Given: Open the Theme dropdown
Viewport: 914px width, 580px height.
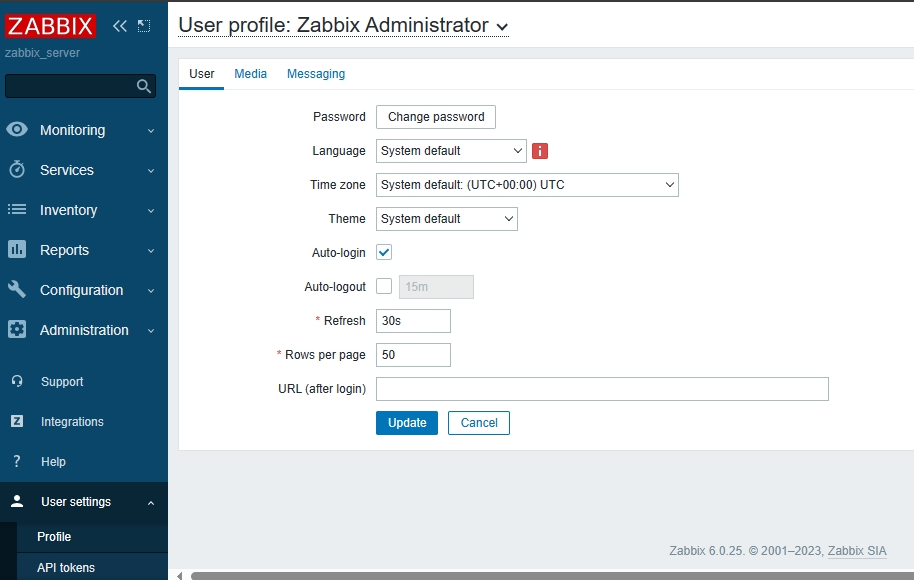Looking at the screenshot, I should (446, 219).
